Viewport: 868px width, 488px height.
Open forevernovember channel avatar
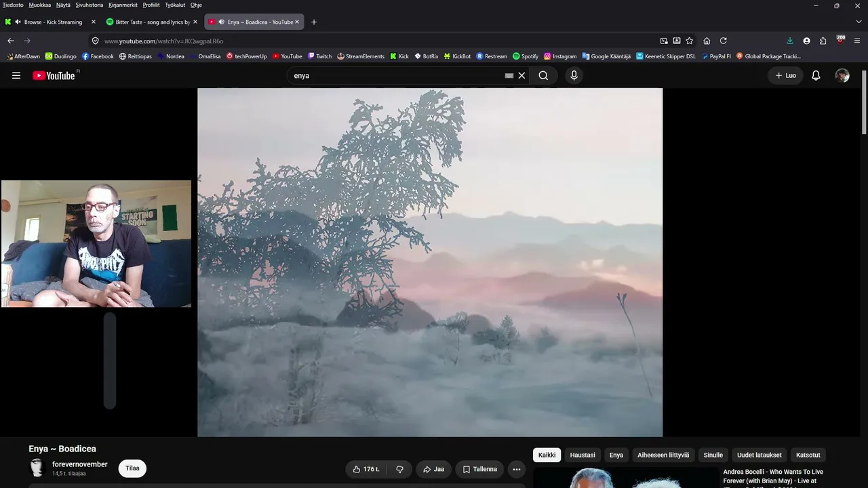tap(37, 468)
